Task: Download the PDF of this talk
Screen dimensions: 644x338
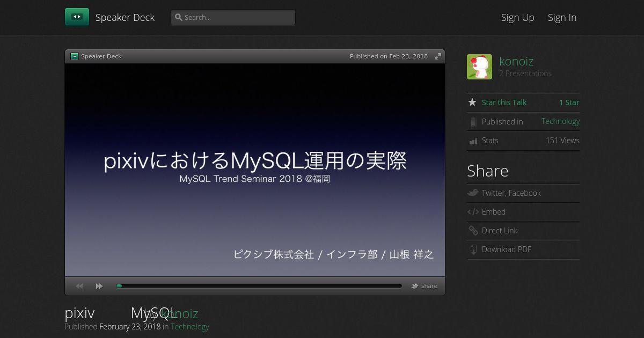Action: pos(507,249)
